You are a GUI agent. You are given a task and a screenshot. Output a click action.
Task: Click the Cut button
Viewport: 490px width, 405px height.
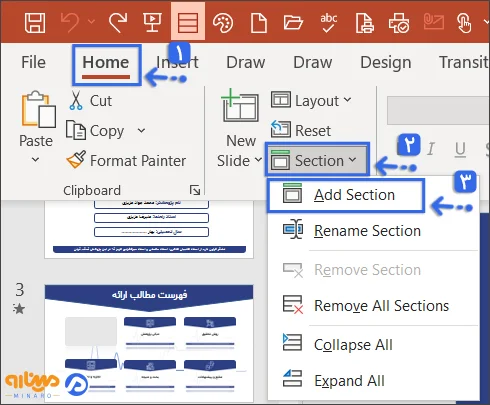91,101
